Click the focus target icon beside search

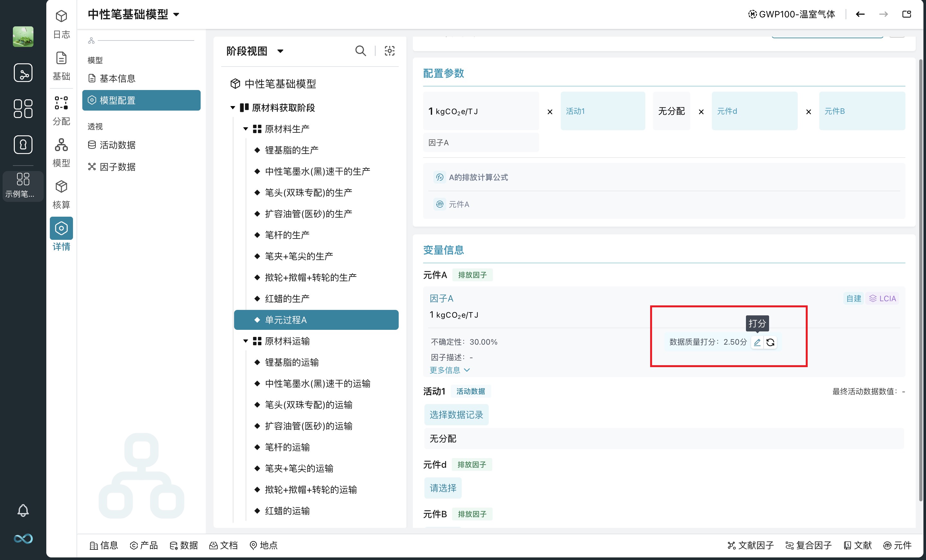coord(389,51)
